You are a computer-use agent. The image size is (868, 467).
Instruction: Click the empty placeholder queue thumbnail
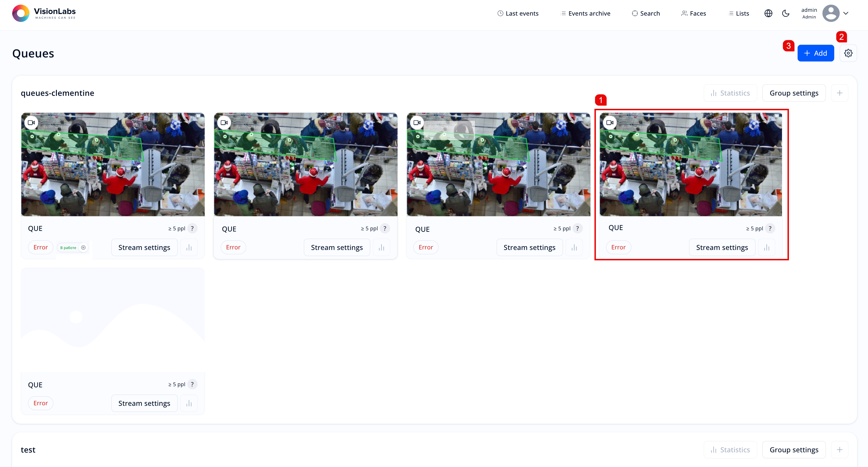pos(113,320)
